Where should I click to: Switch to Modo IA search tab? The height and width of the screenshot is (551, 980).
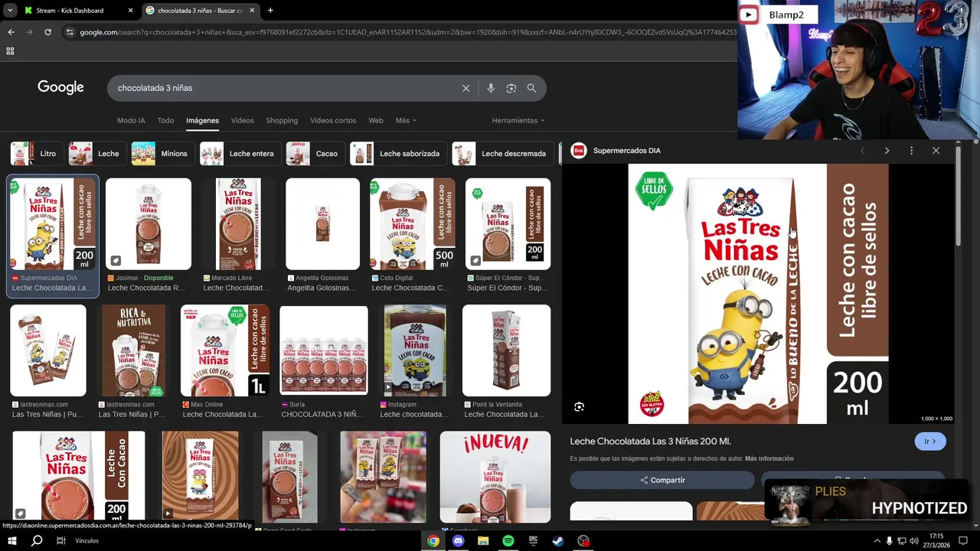(131, 121)
